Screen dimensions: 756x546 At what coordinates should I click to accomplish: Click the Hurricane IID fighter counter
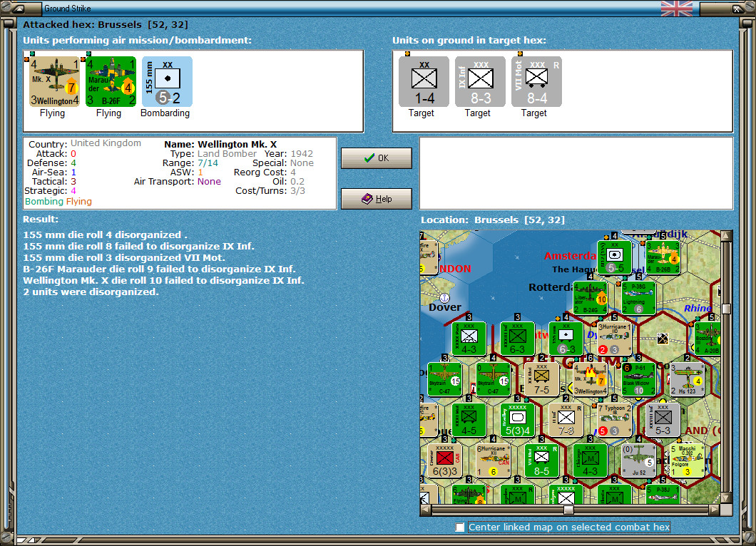pyautogui.click(x=614, y=339)
